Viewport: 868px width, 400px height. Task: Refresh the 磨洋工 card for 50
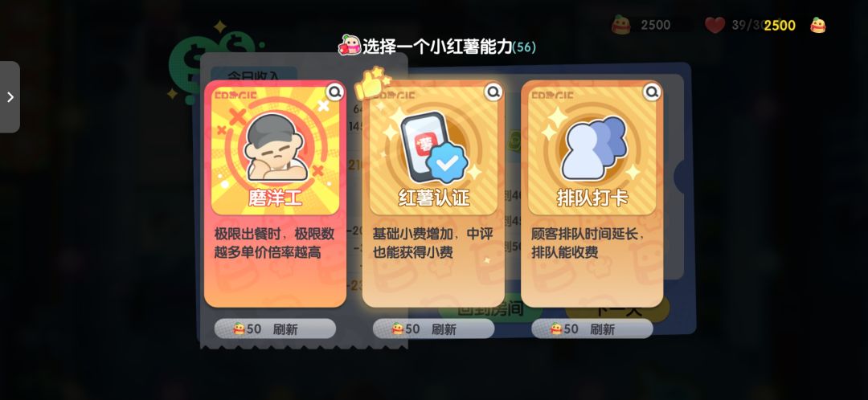click(275, 329)
